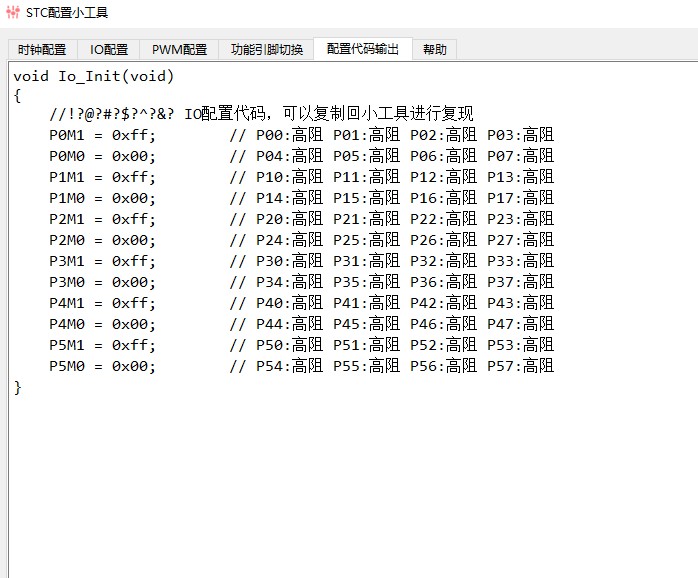Screen dimensions: 698x578
Task: Click the 'P50:高阻' comment entry
Action: [289, 345]
